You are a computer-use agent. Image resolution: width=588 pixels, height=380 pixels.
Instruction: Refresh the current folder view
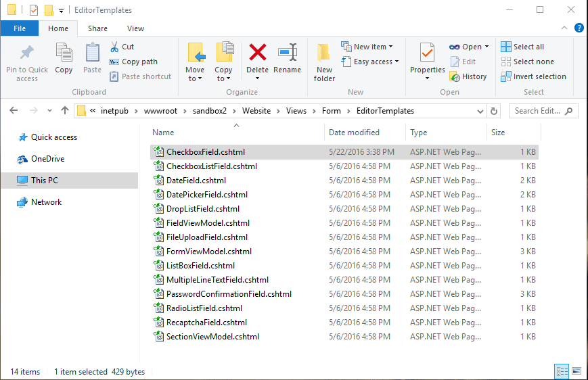[494, 111]
